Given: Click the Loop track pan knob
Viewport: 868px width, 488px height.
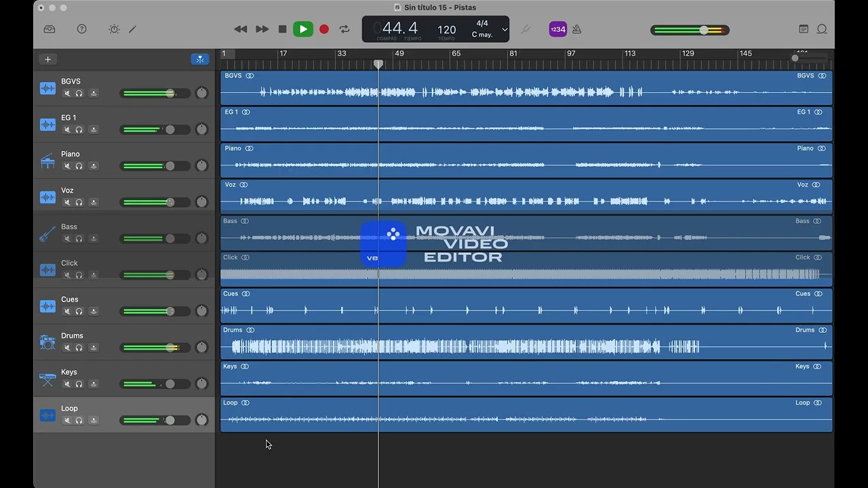Looking at the screenshot, I should [x=201, y=420].
